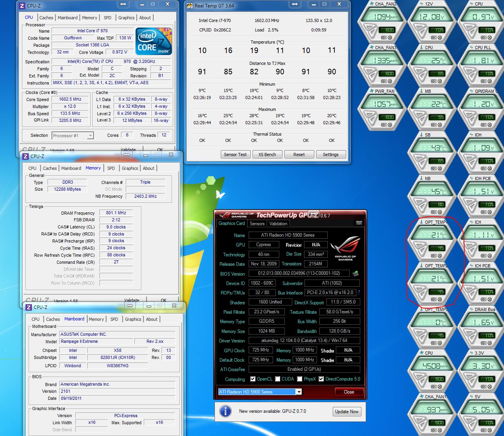504x436 pixels.
Task: Open settings icon on CHA_FAN1 gadget
Action: [x=433, y=430]
